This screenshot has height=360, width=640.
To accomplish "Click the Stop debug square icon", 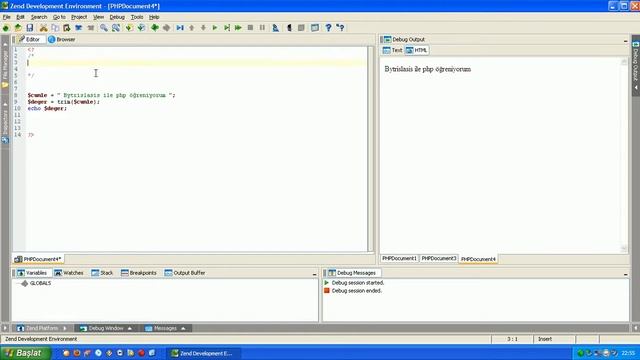I will point(250,28).
